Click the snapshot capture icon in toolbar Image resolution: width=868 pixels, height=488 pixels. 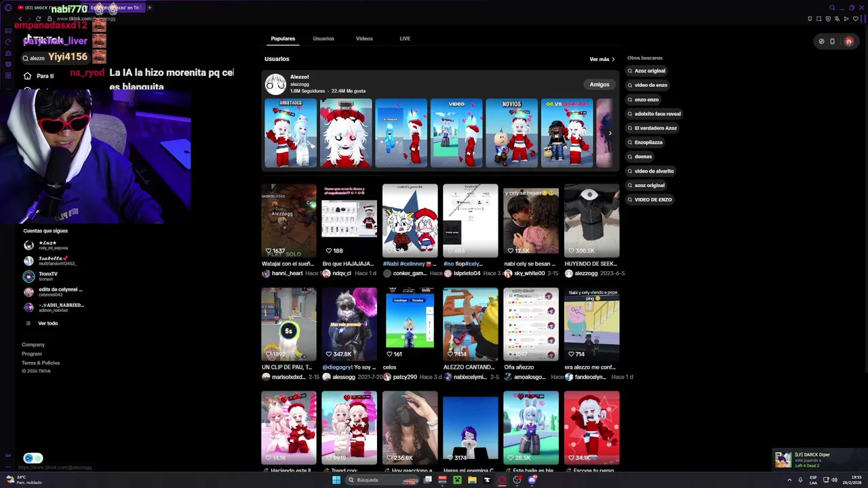pyautogui.click(x=819, y=19)
